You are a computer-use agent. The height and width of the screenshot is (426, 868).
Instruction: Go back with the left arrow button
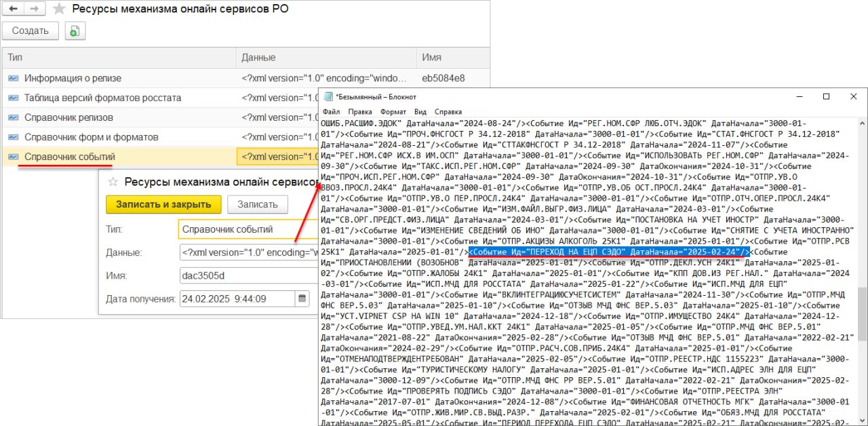pyautogui.click(x=14, y=9)
